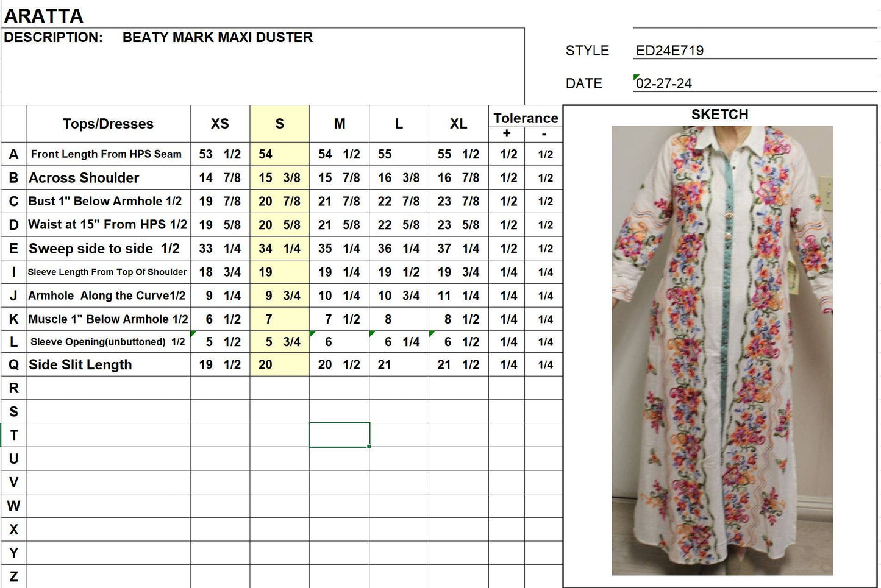
Task: Click the XL size column header
Action: point(458,124)
